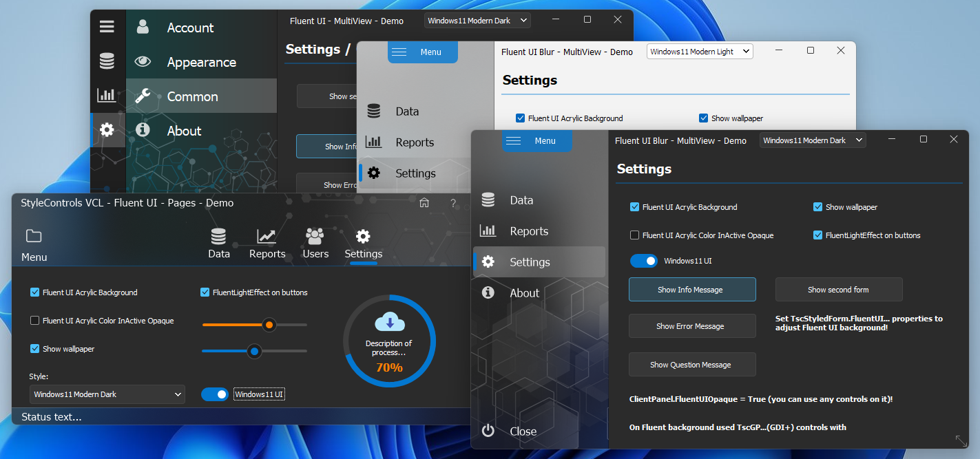Click Show Error Message in dark Blur window
This screenshot has height=459, width=980.
(x=692, y=326)
